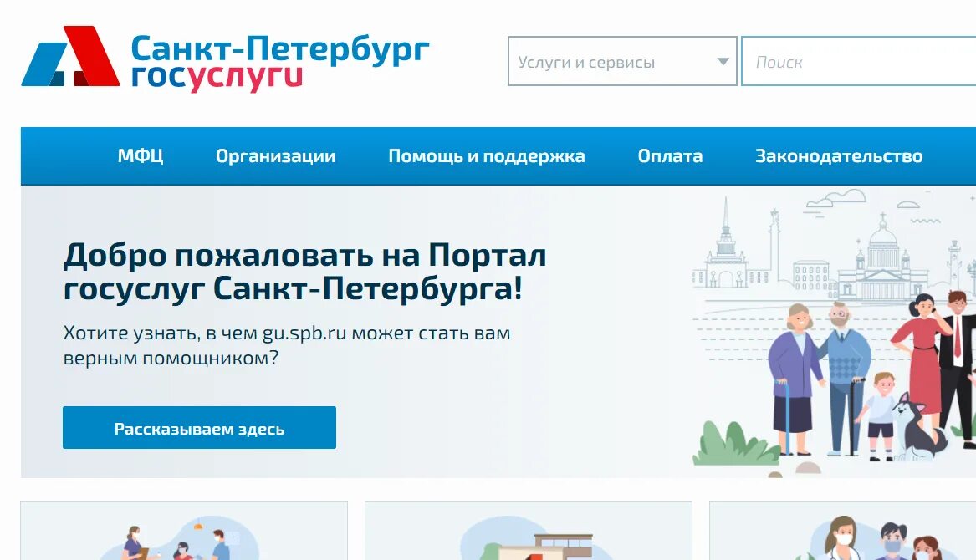Click the welcome banner headline text

(x=305, y=272)
